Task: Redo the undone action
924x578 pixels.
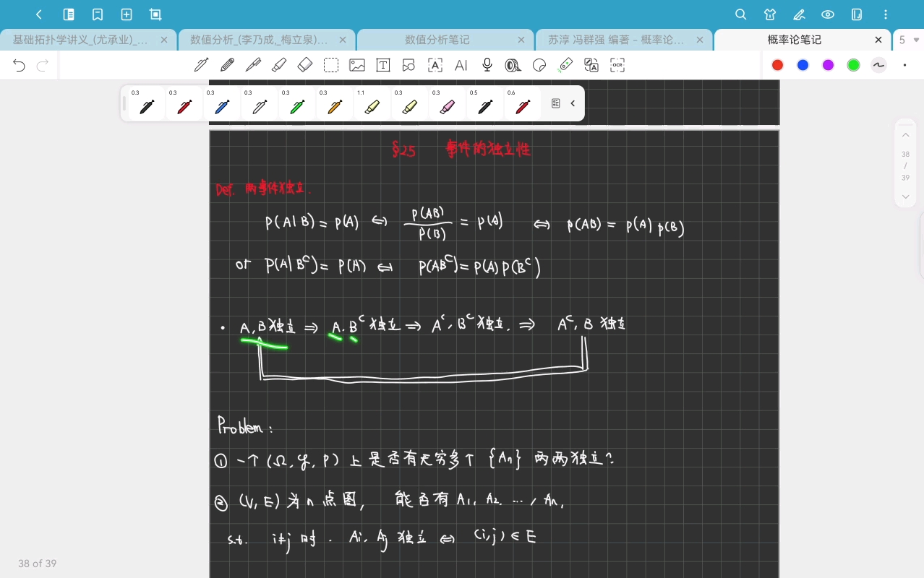Action: [43, 66]
